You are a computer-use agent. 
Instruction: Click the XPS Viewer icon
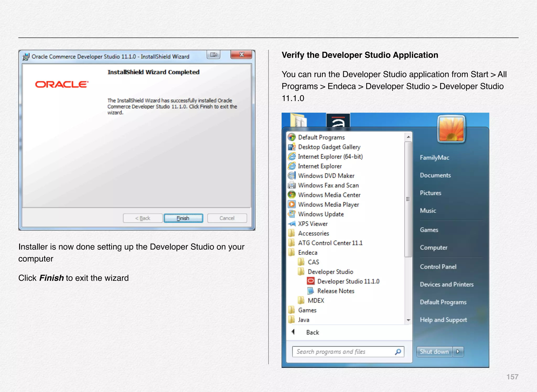[292, 224]
